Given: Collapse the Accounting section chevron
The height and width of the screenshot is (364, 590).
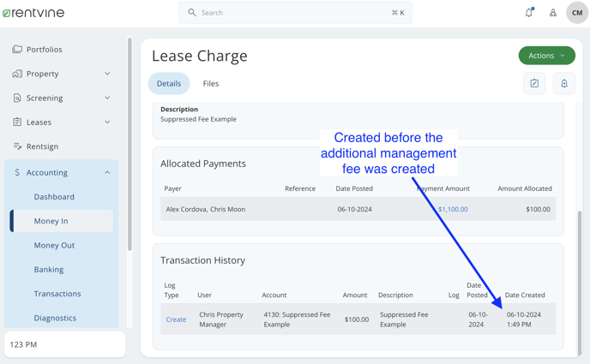Looking at the screenshot, I should click(x=107, y=172).
